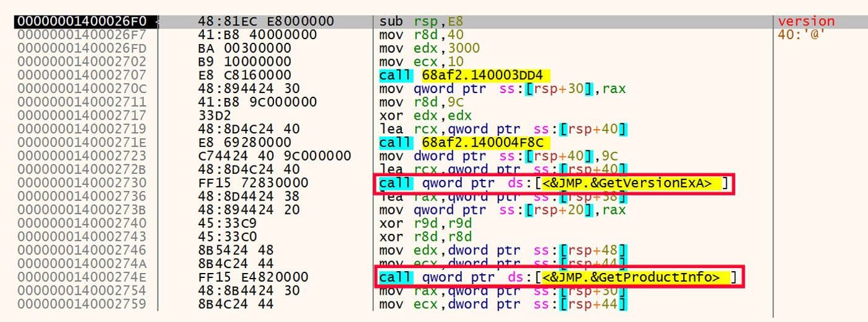Click the 'mov edx,3000' instruction
The image size is (868, 322).
pos(429,48)
